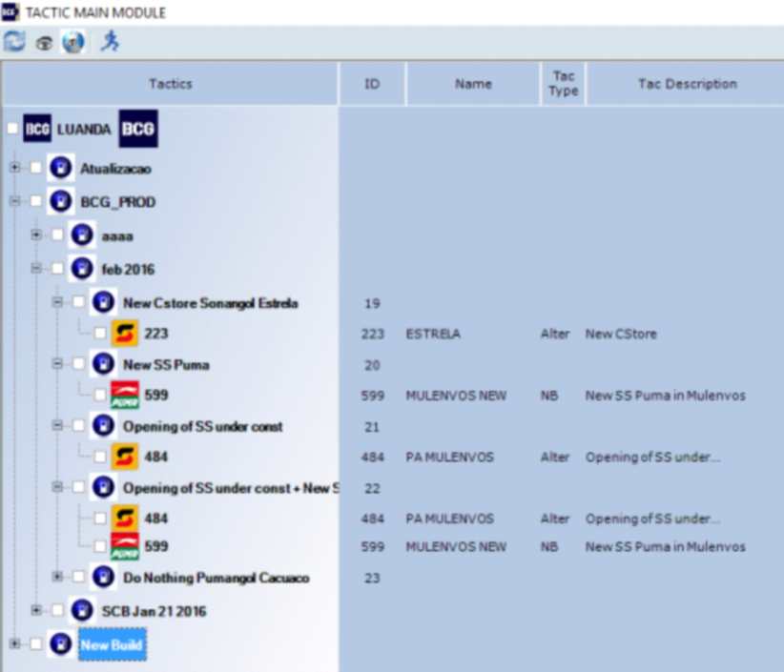
Task: Tick the New SS Puma checkbox
Action: [x=79, y=364]
